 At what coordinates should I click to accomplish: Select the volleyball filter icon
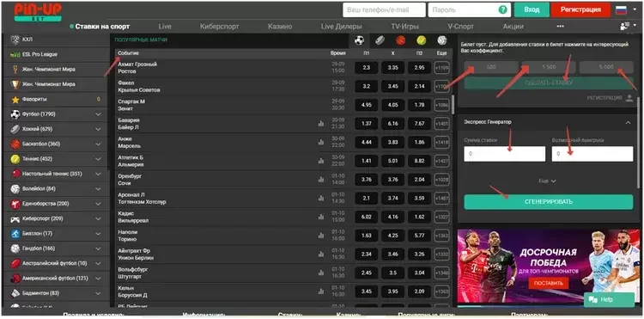(x=442, y=40)
